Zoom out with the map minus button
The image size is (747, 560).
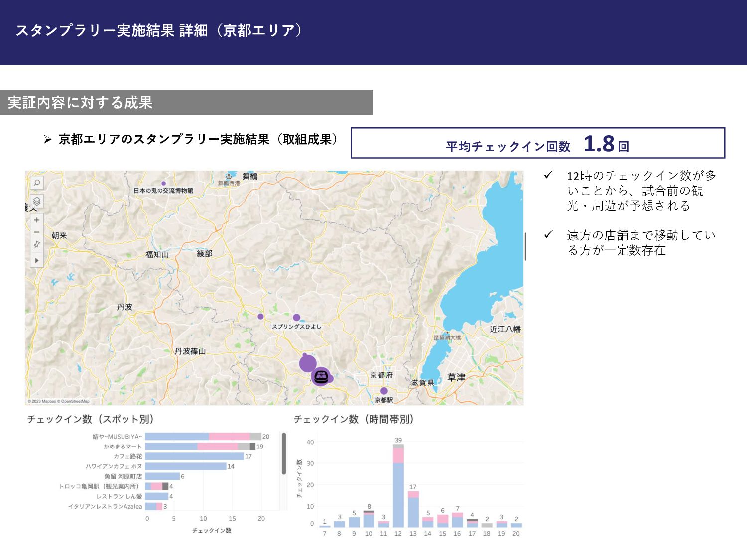[37, 232]
